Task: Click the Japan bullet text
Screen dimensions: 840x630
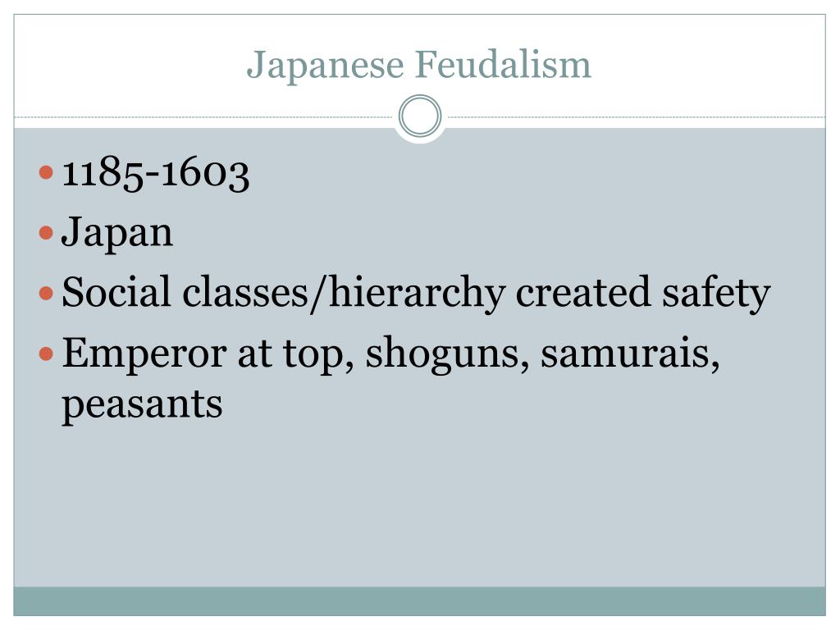Action: pos(116,233)
